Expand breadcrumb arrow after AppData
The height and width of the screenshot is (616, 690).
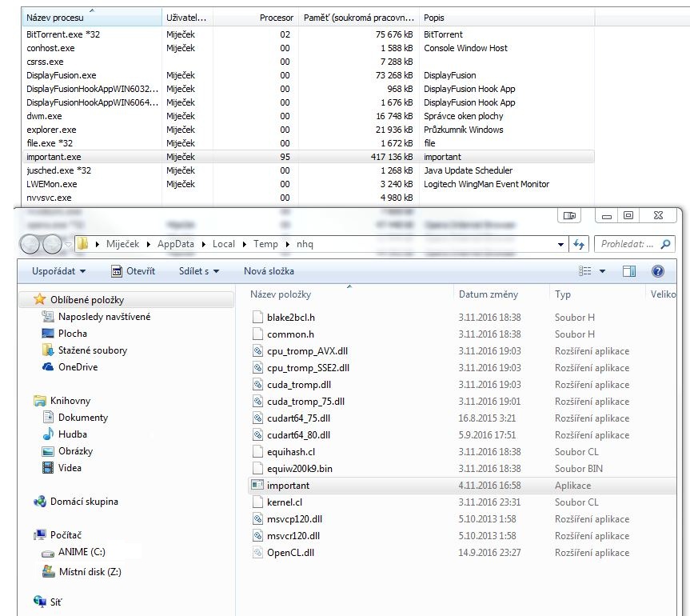pyautogui.click(x=204, y=244)
